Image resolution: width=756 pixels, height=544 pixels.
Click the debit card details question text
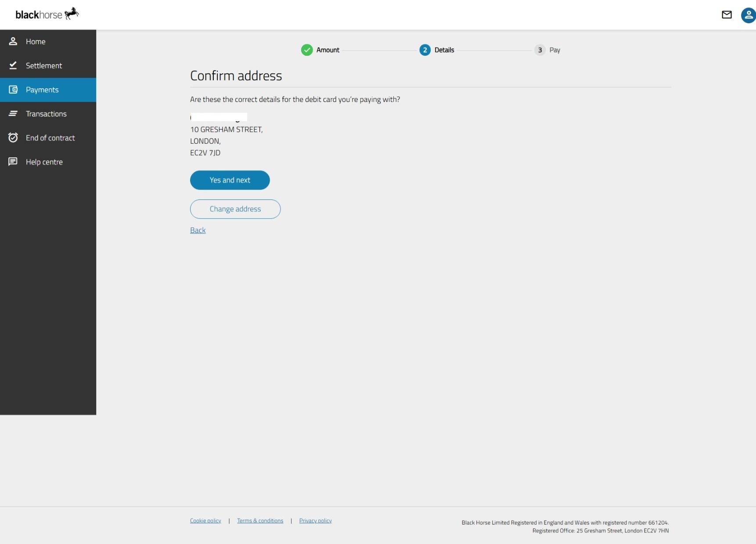pyautogui.click(x=295, y=100)
